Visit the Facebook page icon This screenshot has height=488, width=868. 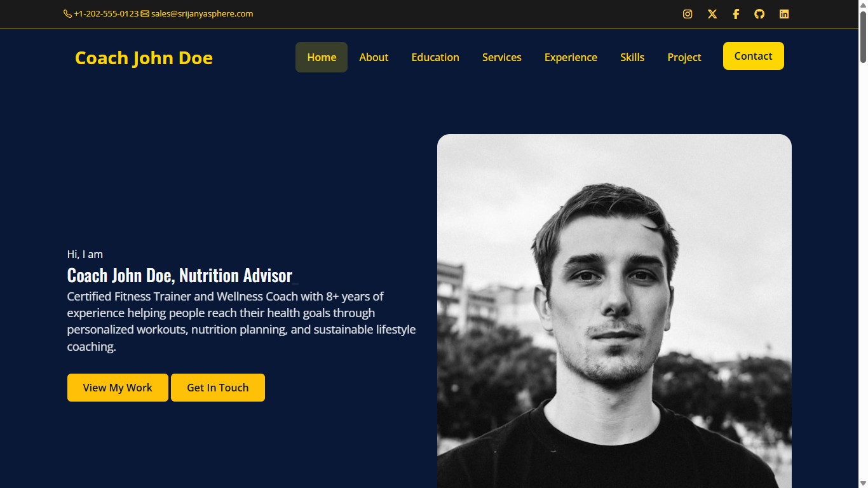tap(736, 14)
